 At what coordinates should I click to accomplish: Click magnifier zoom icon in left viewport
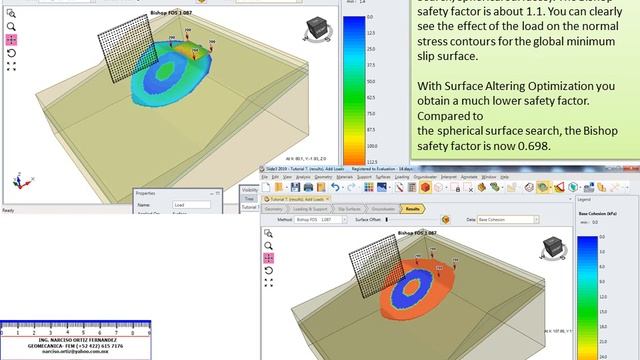coord(11,27)
